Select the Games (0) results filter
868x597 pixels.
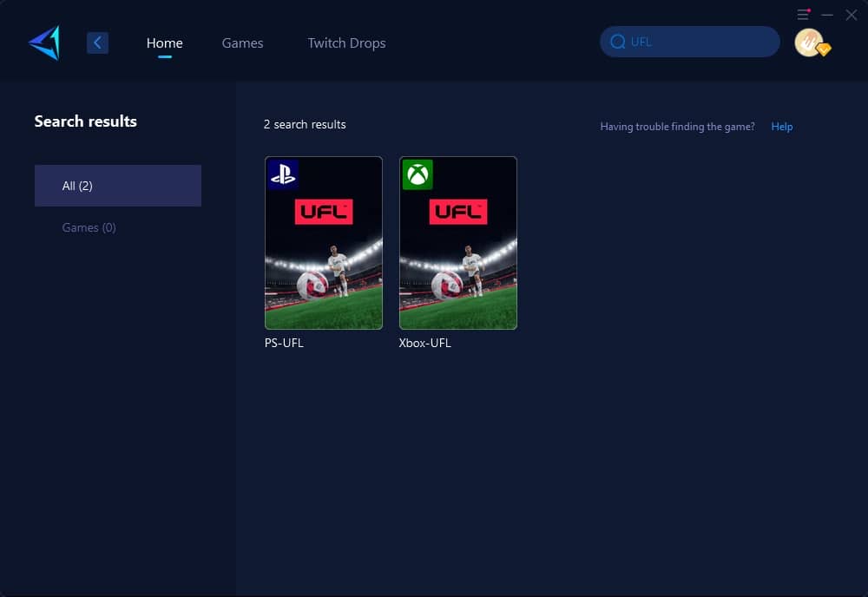[89, 227]
